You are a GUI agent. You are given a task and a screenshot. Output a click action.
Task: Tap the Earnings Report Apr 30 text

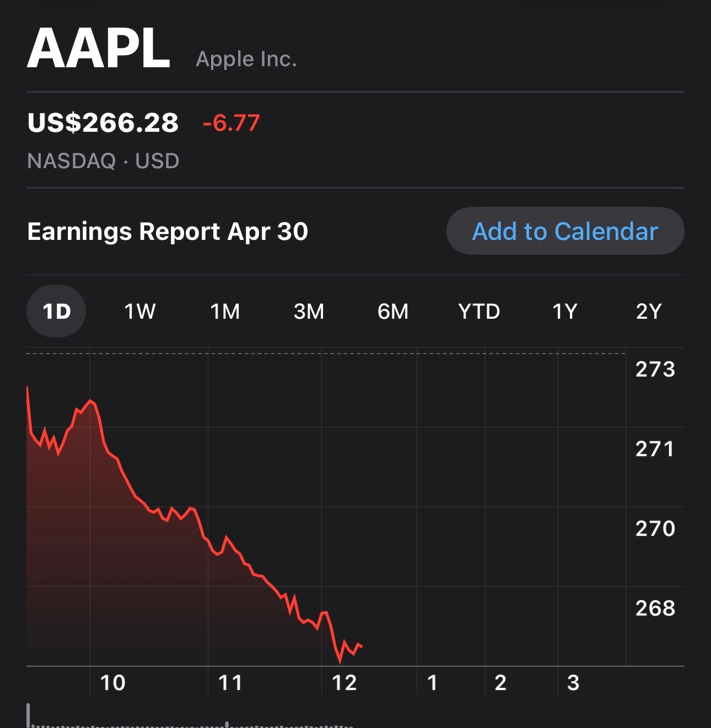click(168, 231)
